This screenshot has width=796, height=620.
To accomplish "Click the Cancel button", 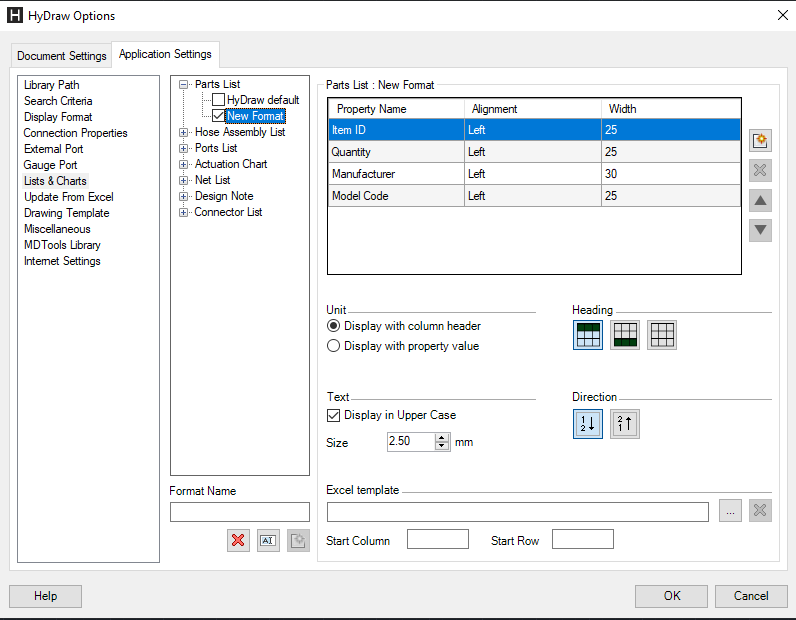I will click(x=751, y=596).
